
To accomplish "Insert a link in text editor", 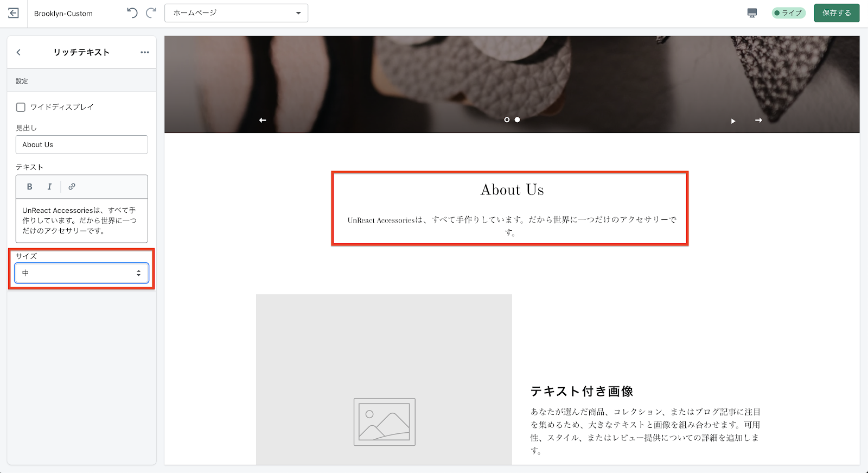I will (72, 187).
